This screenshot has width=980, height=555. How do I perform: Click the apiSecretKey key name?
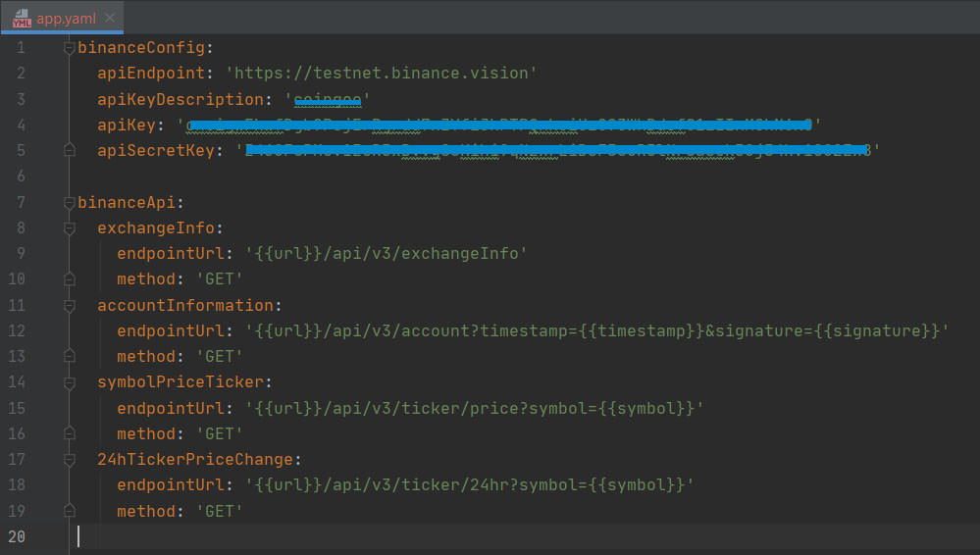click(x=156, y=151)
